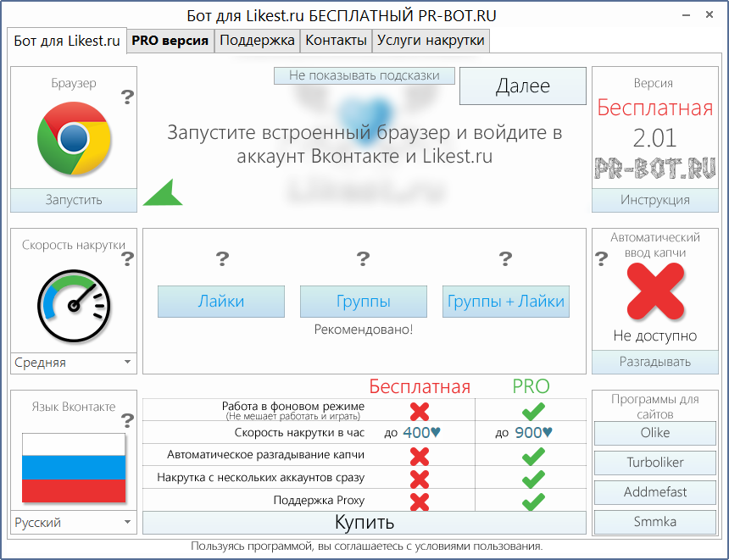Screen dimensions: 729x560
Task: Click the green check for Поддержка Proxy
Action: click(533, 502)
